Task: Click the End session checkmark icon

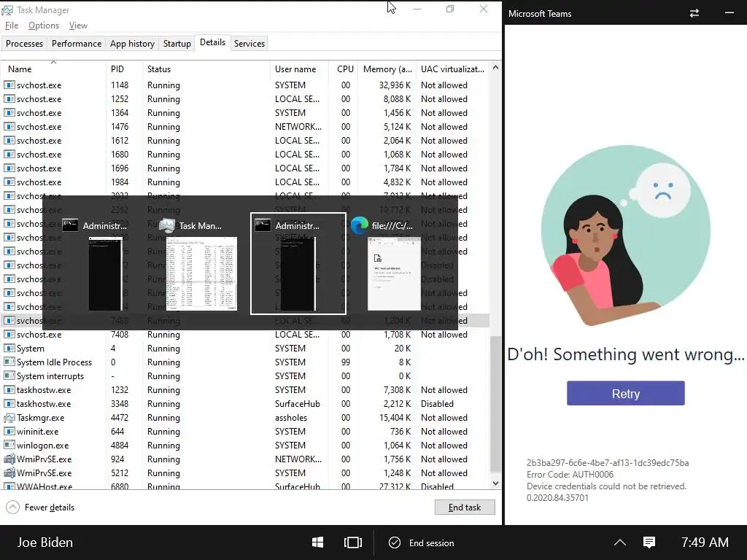Action: pyautogui.click(x=395, y=542)
